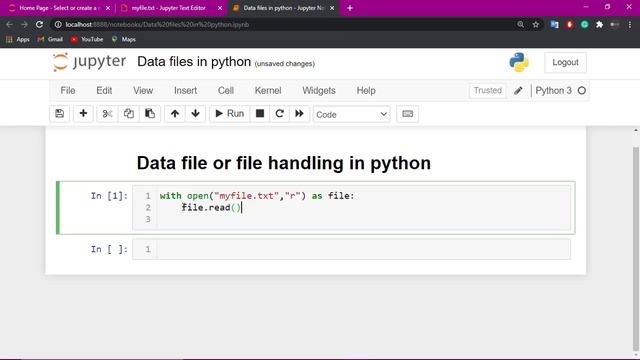640x360 pixels.
Task: Click the Python logo icon
Action: pos(519,62)
